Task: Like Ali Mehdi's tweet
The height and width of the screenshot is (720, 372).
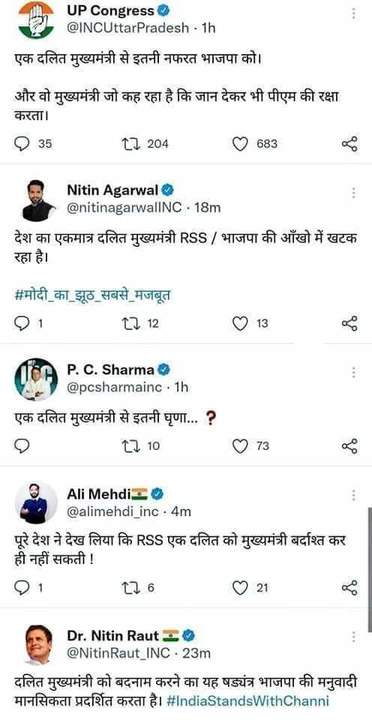Action: [x=239, y=588]
